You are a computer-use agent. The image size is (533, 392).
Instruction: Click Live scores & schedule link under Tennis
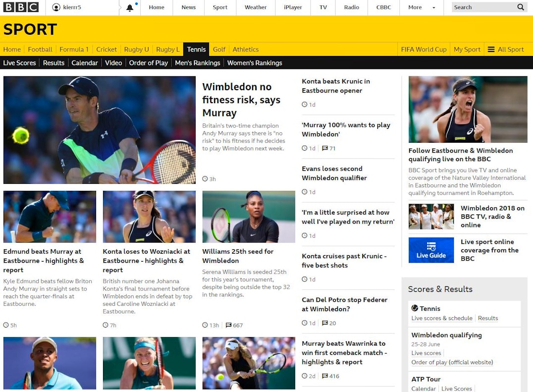[x=441, y=318]
